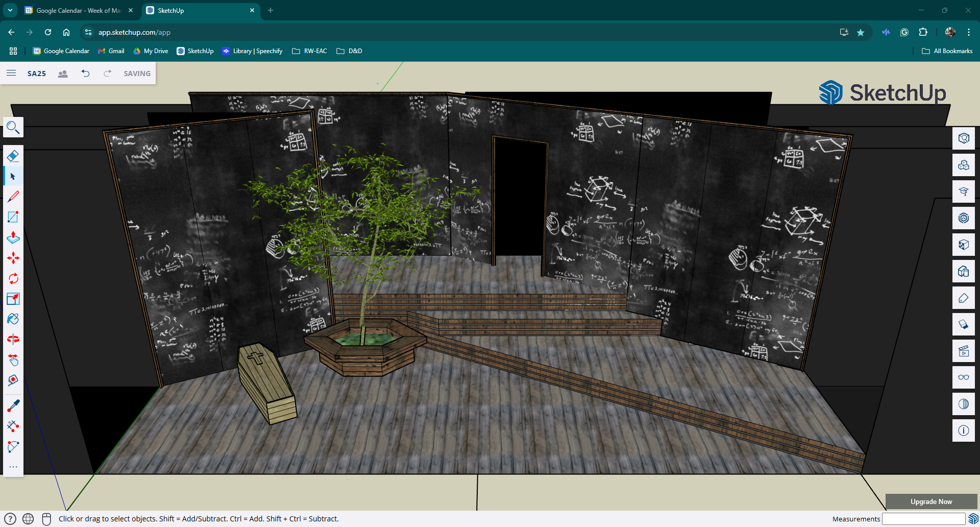Image resolution: width=980 pixels, height=527 pixels.
Task: Expand the RW-EAC bookmarks folder
Action: pyautogui.click(x=309, y=51)
